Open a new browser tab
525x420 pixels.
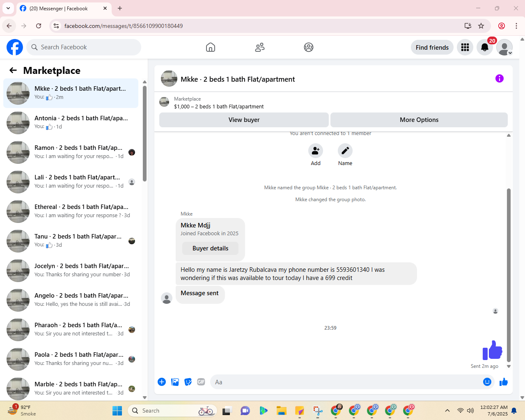120,8
